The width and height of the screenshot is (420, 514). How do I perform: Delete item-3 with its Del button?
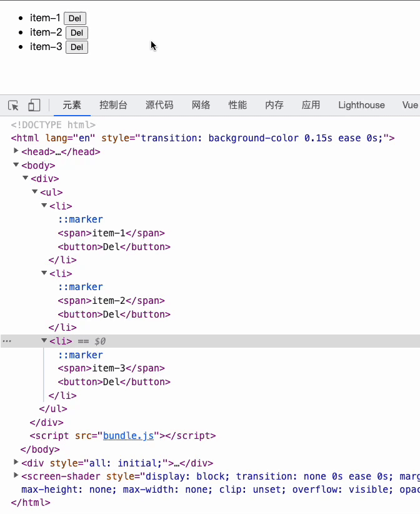(x=77, y=47)
